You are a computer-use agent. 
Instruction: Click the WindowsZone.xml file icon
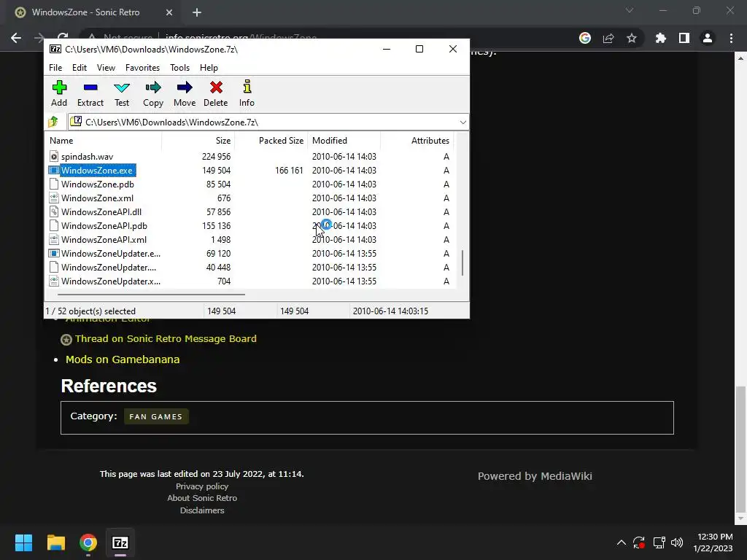pyautogui.click(x=54, y=198)
